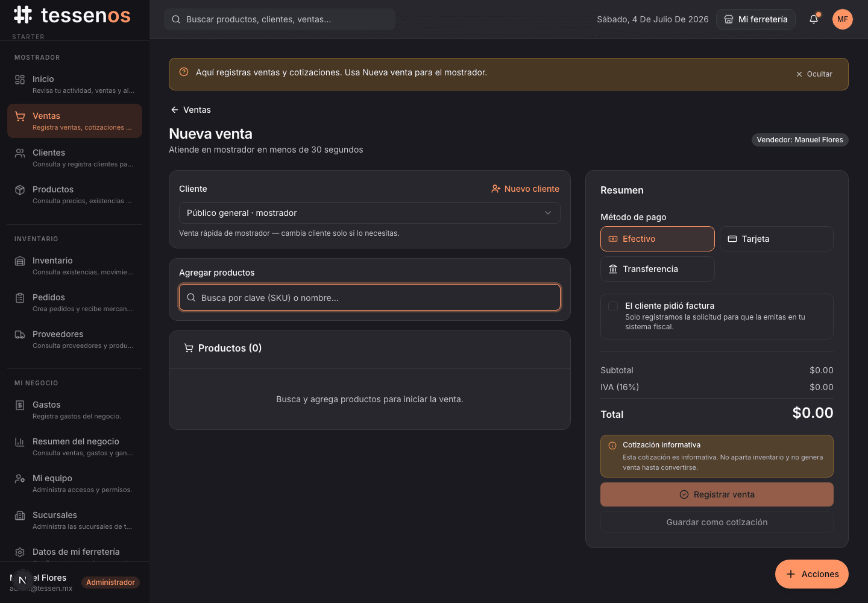Click the Total $0.00 amount
Image resolution: width=868 pixels, height=603 pixels.
click(813, 413)
